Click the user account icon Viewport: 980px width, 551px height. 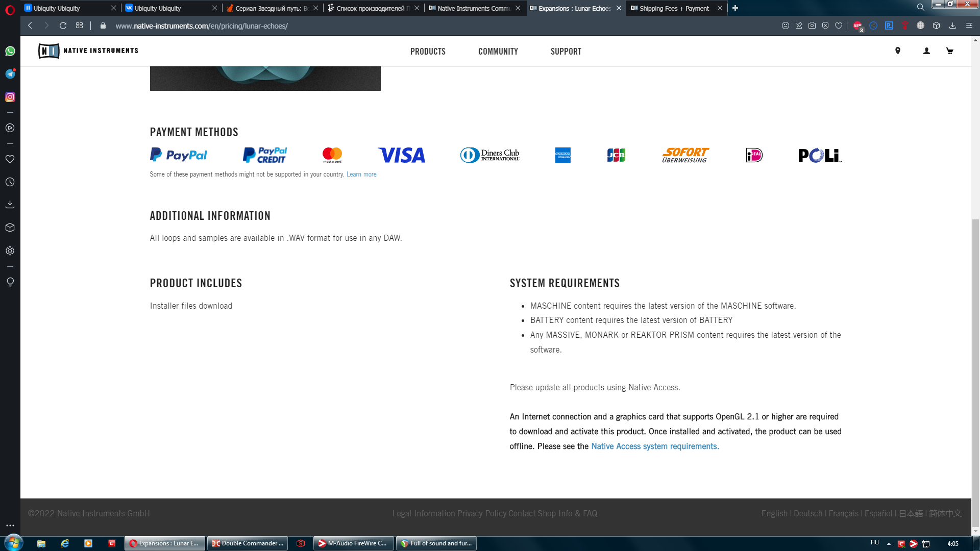point(926,51)
